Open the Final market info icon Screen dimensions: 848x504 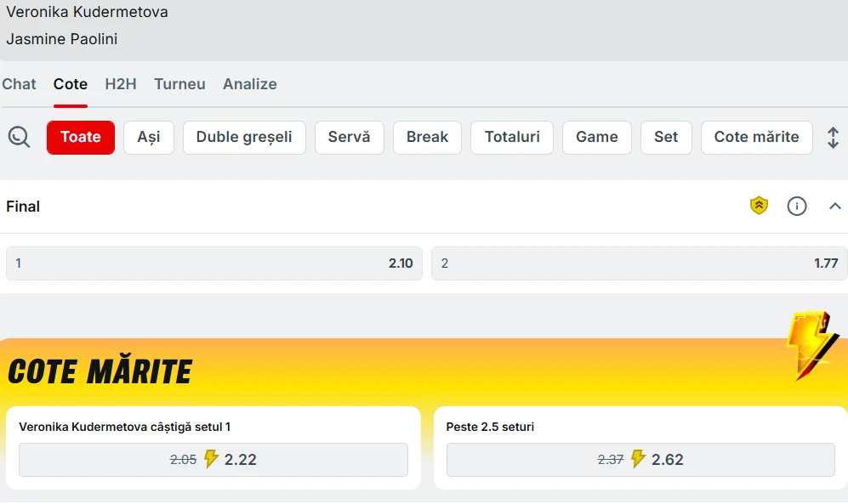[797, 207]
